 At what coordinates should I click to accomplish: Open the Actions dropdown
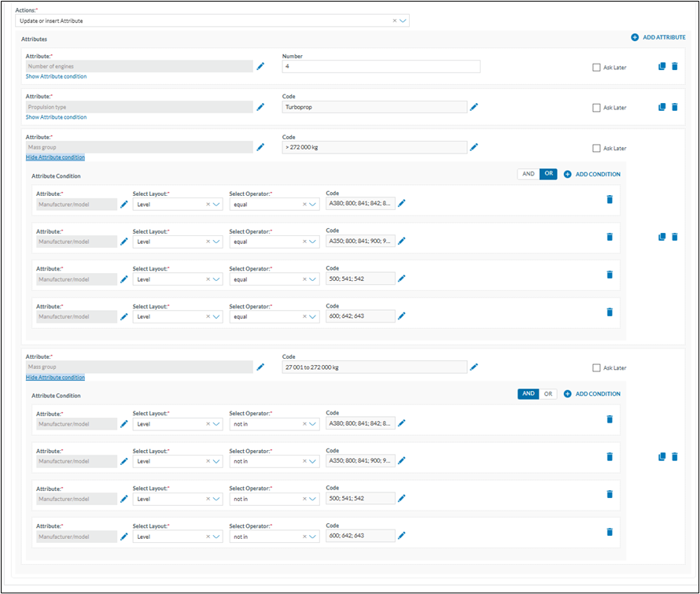(403, 21)
